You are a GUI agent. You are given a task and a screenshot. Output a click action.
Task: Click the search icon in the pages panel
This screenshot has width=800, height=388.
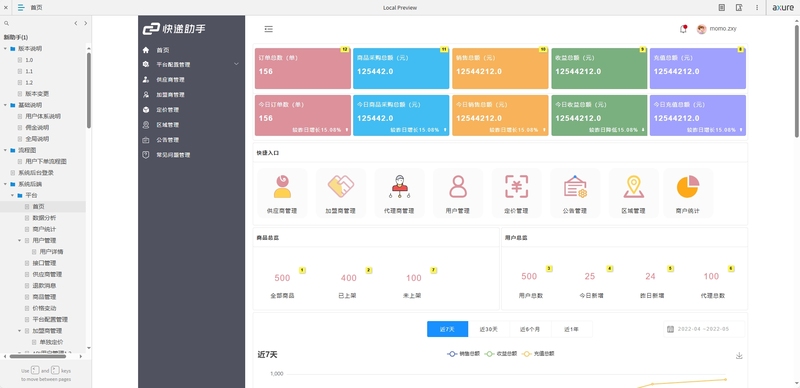click(6, 23)
